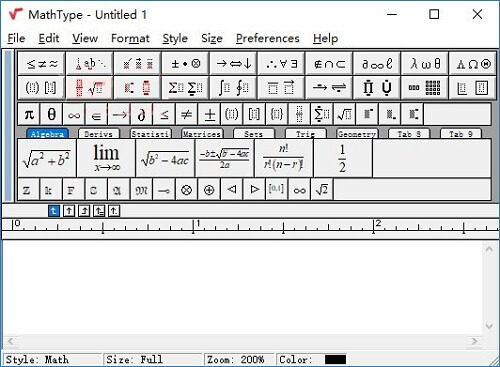Open the Help menu
Image resolution: width=500 pixels, height=367 pixels.
coord(325,38)
